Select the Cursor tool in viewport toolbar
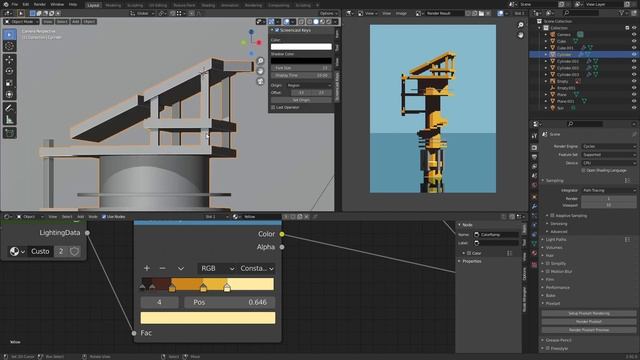The height and width of the screenshot is (360, 640). click(9, 46)
